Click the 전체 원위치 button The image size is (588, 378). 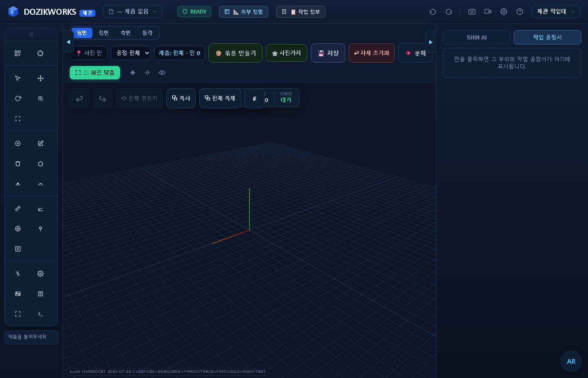pos(139,98)
